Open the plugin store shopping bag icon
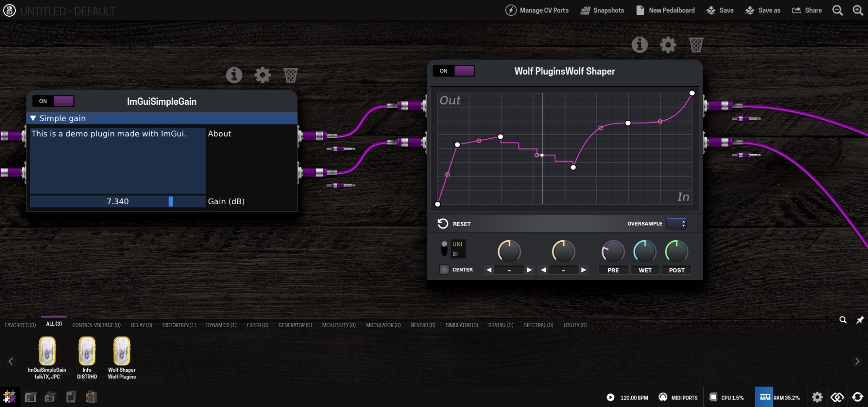Viewport: 868px width, 407px height. pos(91,397)
